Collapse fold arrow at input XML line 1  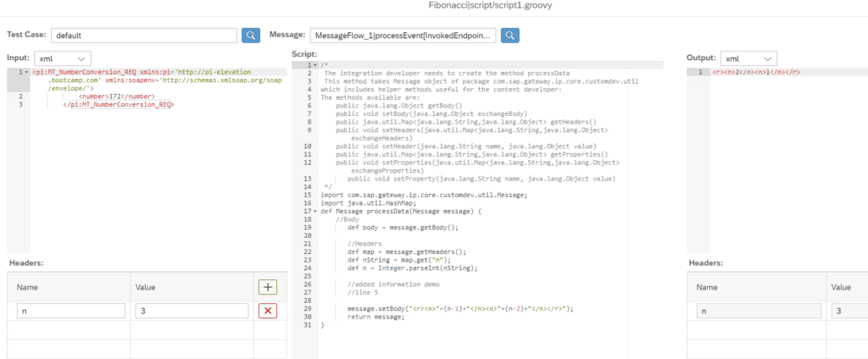coord(27,72)
